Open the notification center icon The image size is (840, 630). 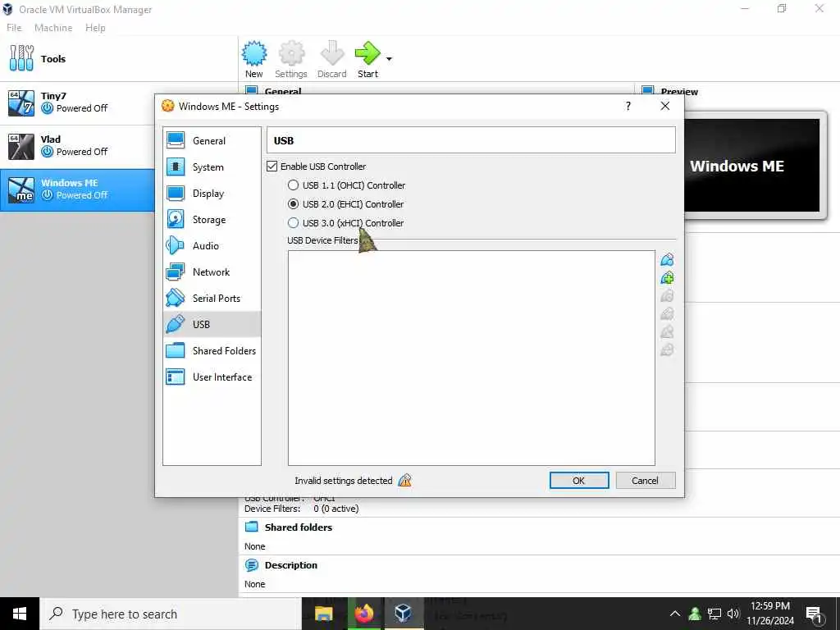pos(814,614)
